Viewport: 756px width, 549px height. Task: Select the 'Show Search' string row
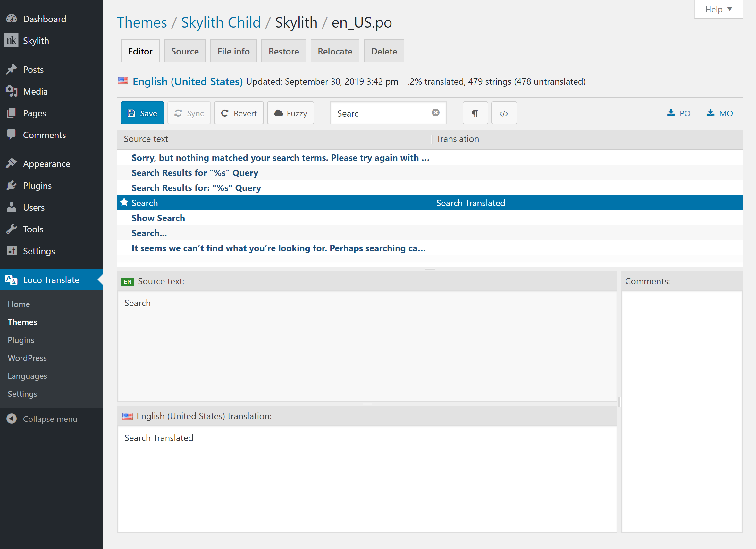(x=430, y=218)
